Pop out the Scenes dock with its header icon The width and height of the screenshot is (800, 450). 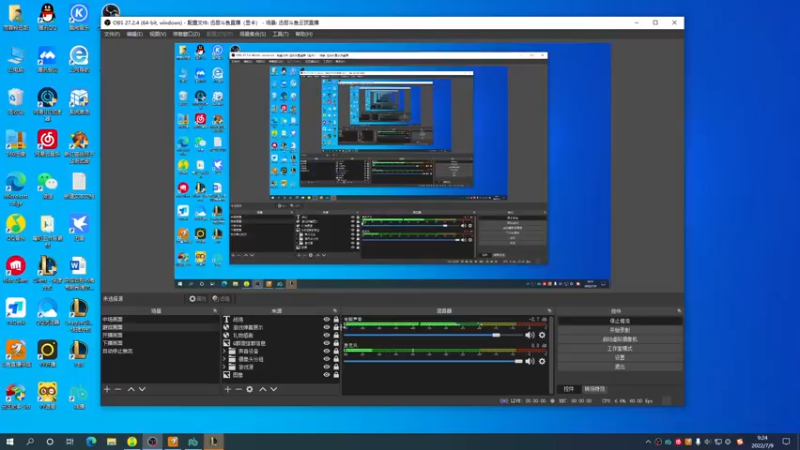point(215,311)
